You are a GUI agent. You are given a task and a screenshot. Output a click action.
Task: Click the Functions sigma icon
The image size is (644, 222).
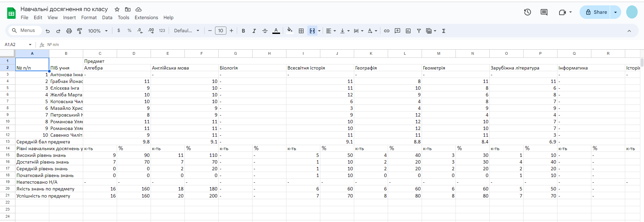point(444,31)
